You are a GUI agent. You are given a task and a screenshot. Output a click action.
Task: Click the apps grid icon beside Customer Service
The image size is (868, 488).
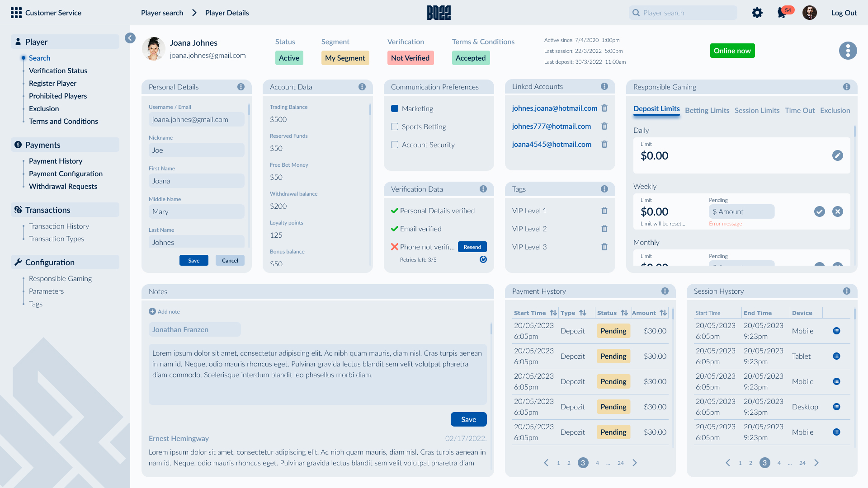coord(16,13)
